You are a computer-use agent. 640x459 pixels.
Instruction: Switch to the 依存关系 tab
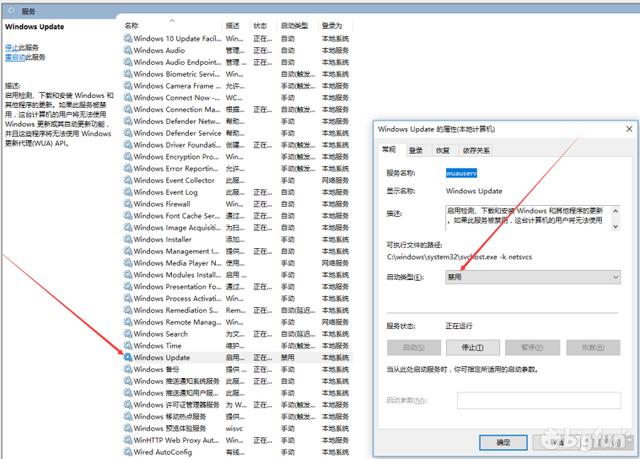476,151
